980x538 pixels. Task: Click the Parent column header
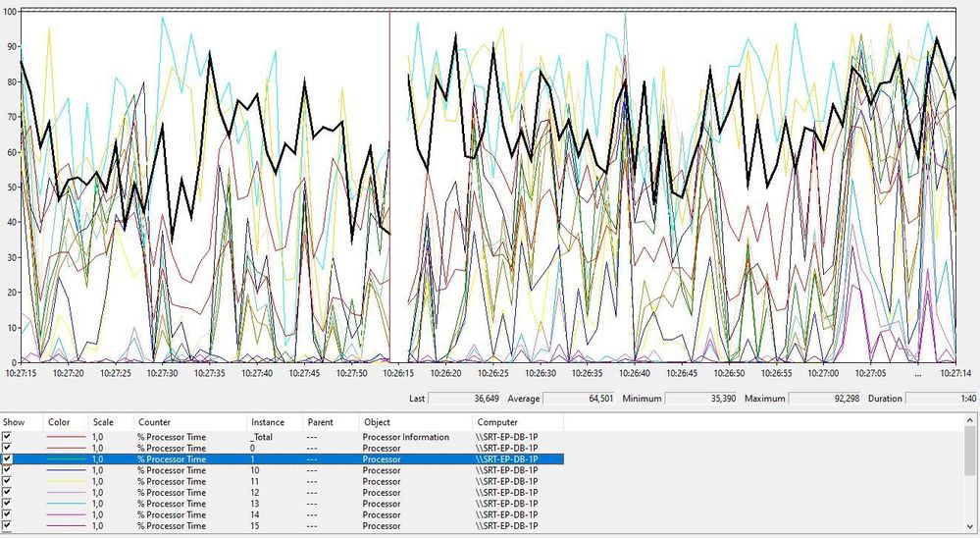332,422
